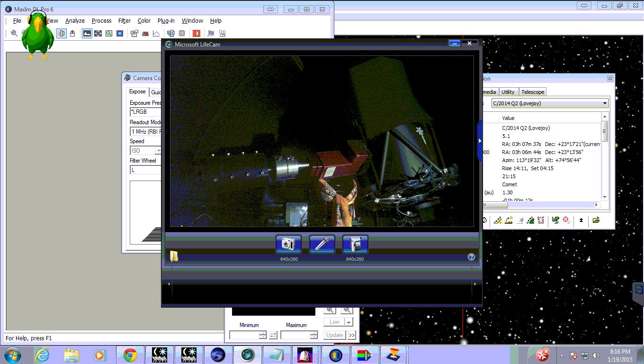Expand the Low stretch dropdown arrow
The image size is (644, 364).
(349, 322)
